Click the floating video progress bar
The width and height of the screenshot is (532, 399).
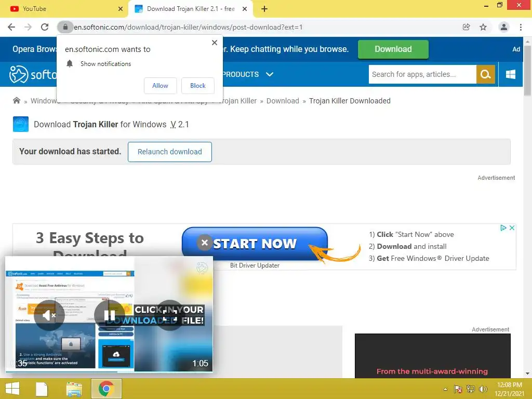click(109, 372)
